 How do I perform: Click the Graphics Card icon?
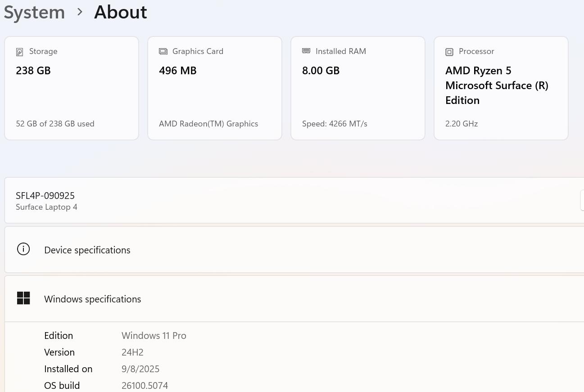coord(163,51)
